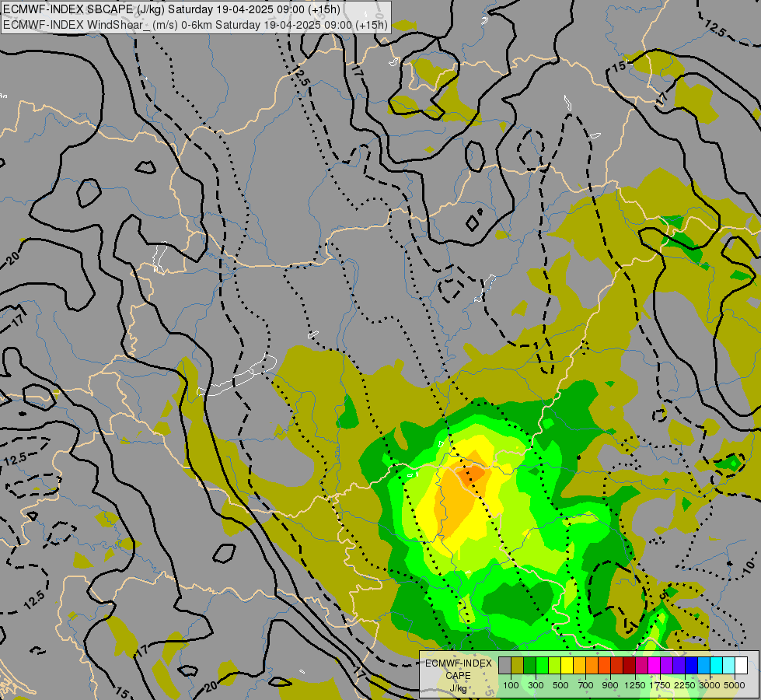The width and height of the screenshot is (761, 700).
Task: Click the legend value 1250
Action: tap(635, 685)
